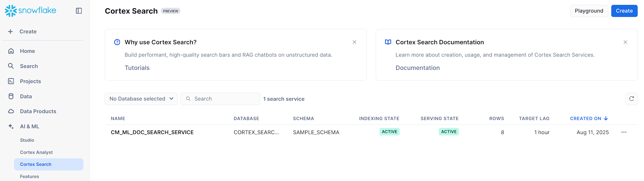Click the magnifier icon in the search field
The width and height of the screenshot is (644, 181).
[x=188, y=99]
